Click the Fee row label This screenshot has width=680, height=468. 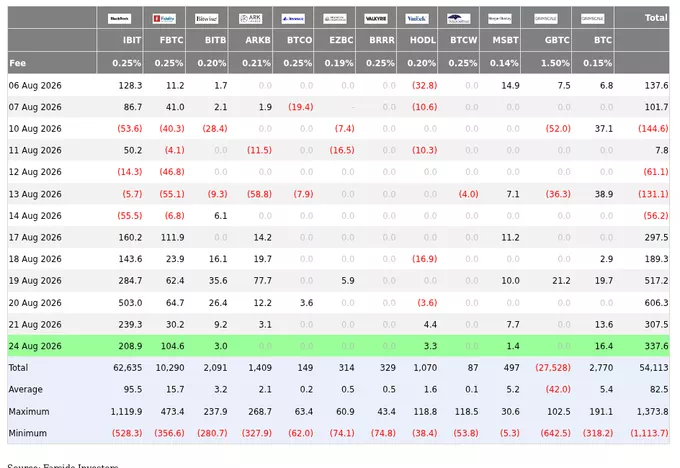click(17, 63)
